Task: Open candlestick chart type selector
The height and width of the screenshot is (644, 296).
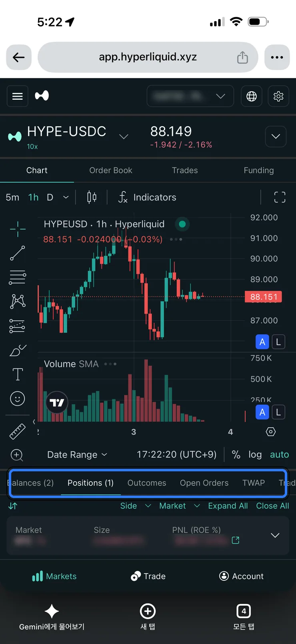Action: [x=92, y=197]
